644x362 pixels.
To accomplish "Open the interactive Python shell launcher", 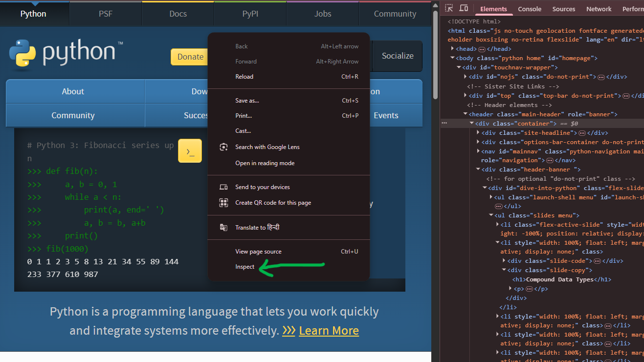I will coord(190,150).
